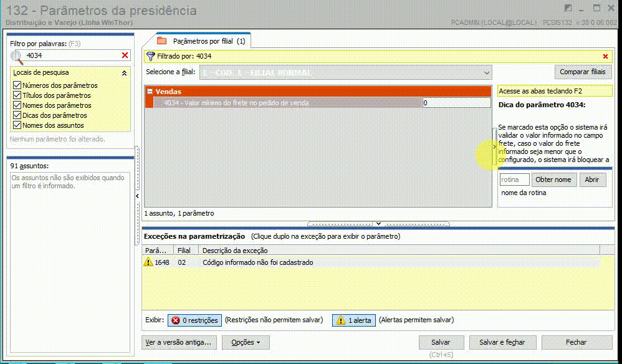This screenshot has width=622, height=364.
Task: Click the 'Acesse as abas teclando F2' hint
Action: tap(555, 91)
